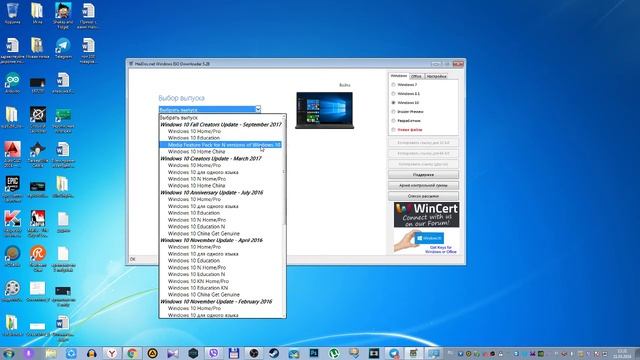Image resolution: width=640 pixels, height=360 pixels.
Task: Pick Windows 10 Education under Fall Creators Update
Action: [220, 138]
